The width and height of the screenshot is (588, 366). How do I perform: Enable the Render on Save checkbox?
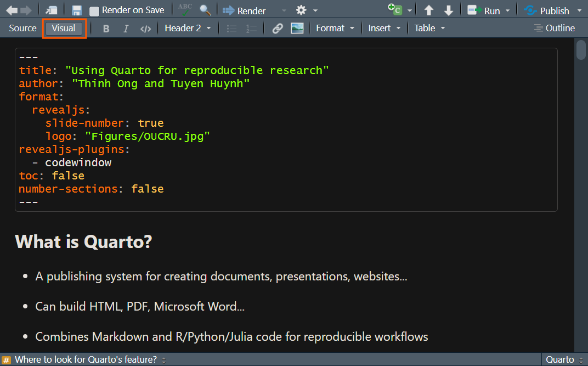tap(94, 11)
